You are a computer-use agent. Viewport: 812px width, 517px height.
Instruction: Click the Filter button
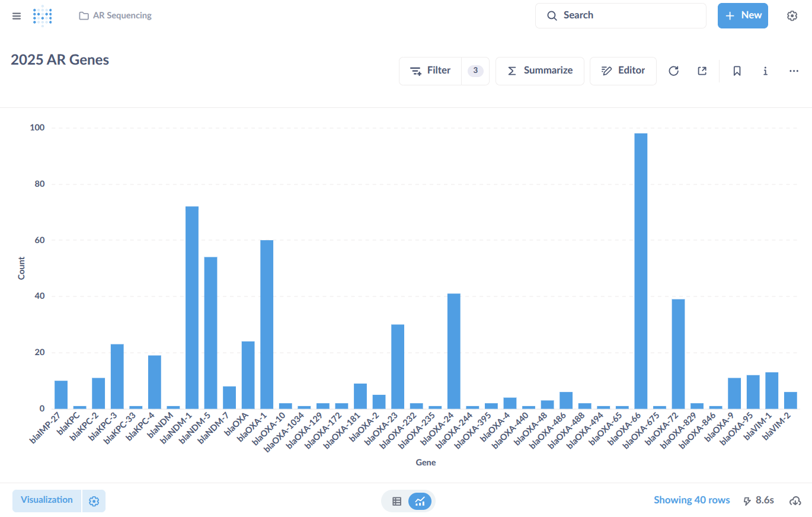tap(431, 71)
